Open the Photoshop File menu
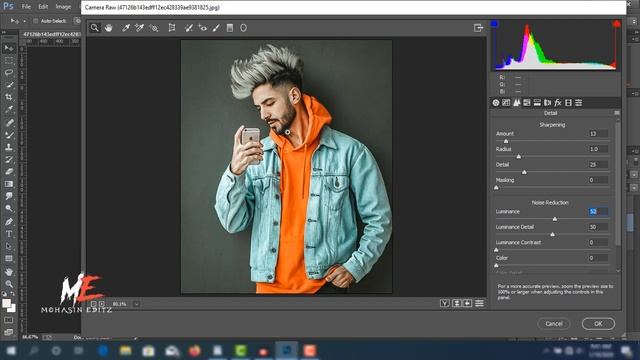640x360 pixels. [x=26, y=7]
